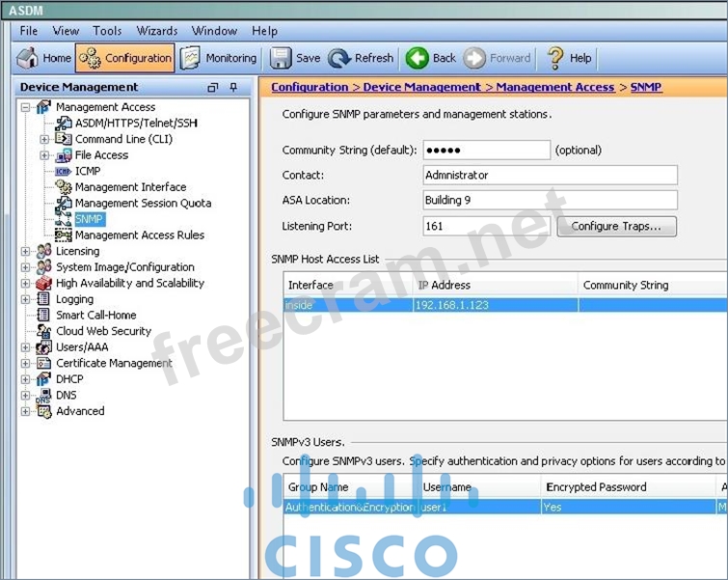Click the Configure Traps button
This screenshot has width=728, height=580.
point(616,227)
